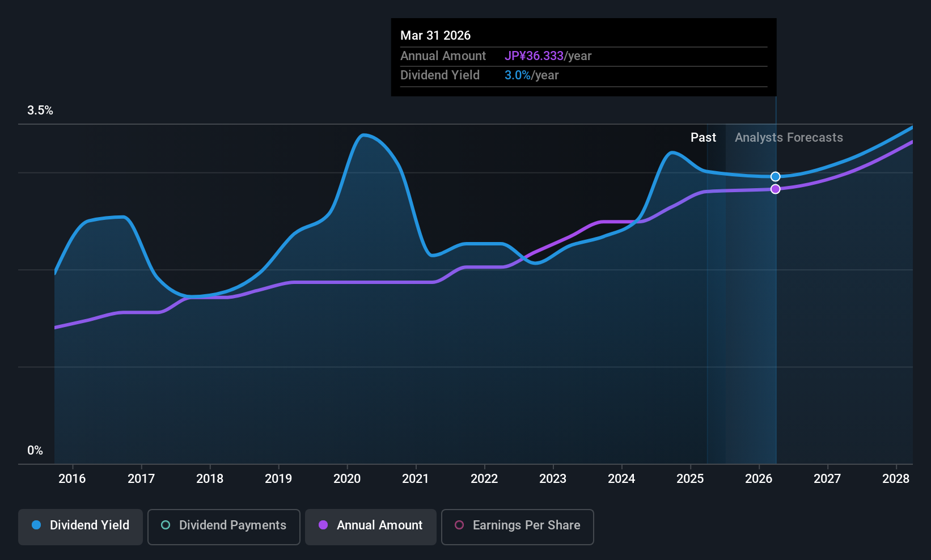Click the 3.0% dividend yield tooltip value
Image resolution: width=931 pixels, height=560 pixels.
518,75
